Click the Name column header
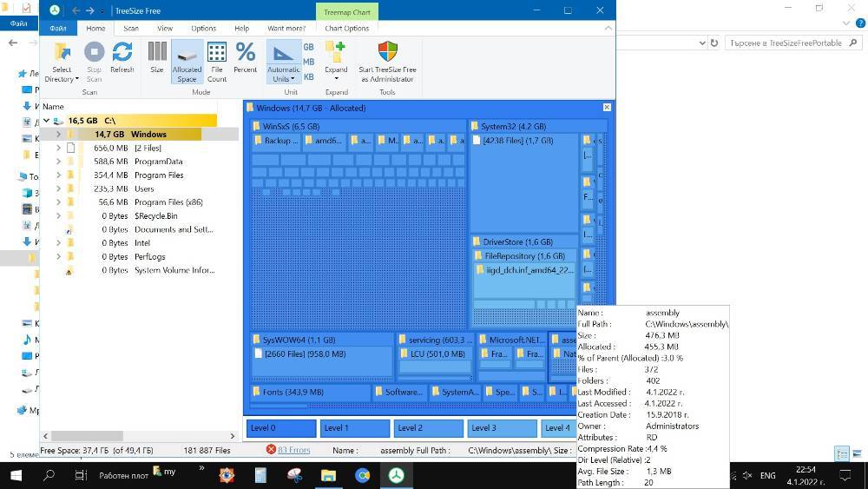The height and width of the screenshot is (489, 868). (53, 106)
